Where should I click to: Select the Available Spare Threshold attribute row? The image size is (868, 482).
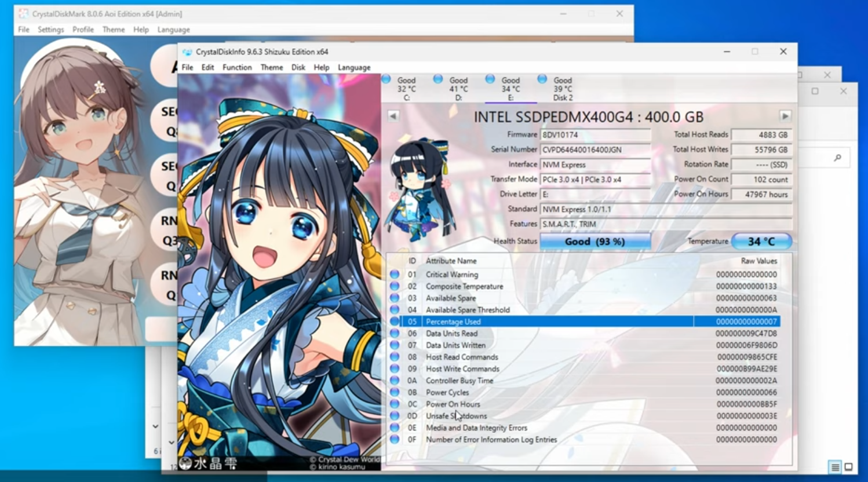click(583, 310)
